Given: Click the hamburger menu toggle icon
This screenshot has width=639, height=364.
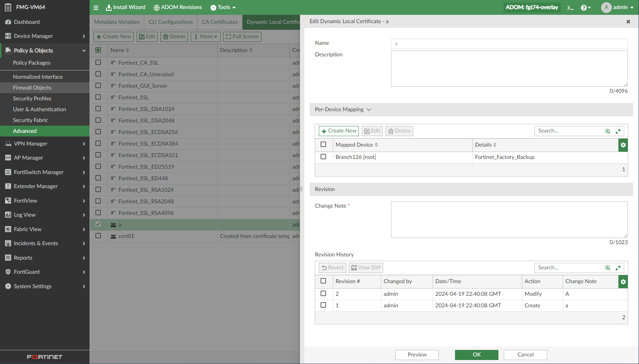Looking at the screenshot, I should click(x=96, y=8).
